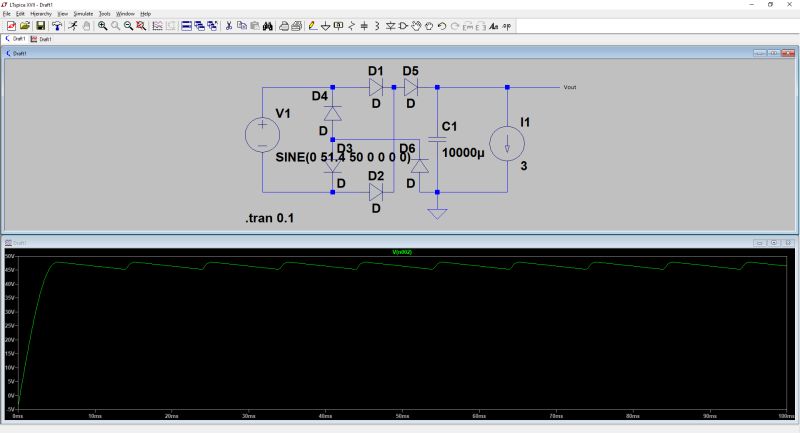Click the 50V label on voltage axis

pyautogui.click(x=10, y=256)
